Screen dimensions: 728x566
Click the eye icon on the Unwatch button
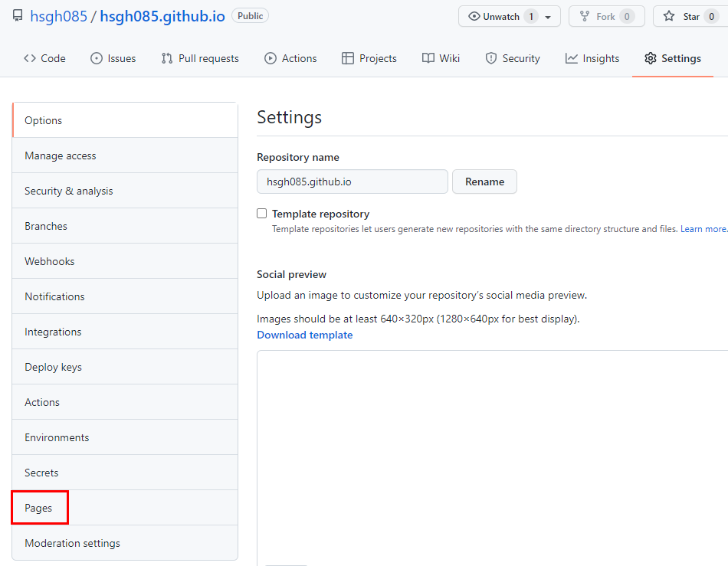(x=474, y=17)
